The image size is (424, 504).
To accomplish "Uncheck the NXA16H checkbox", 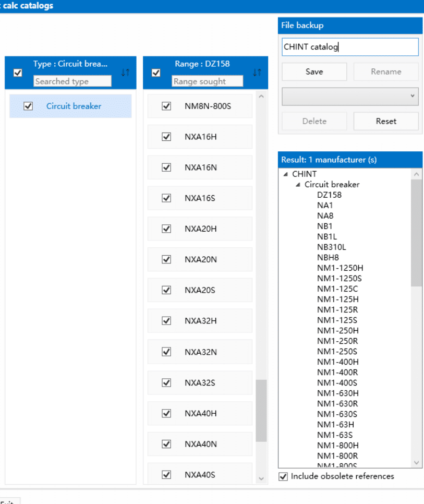I will pos(166,137).
